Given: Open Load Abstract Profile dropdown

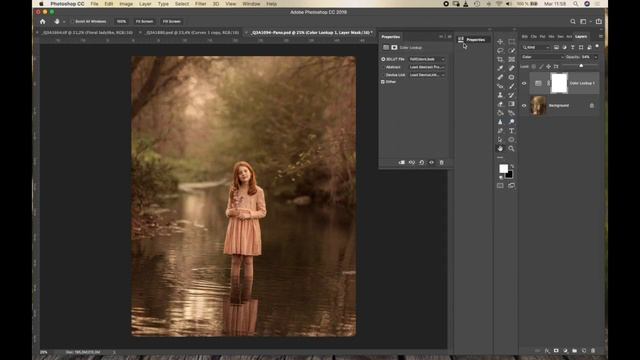Looking at the screenshot, I should pyautogui.click(x=427, y=67).
